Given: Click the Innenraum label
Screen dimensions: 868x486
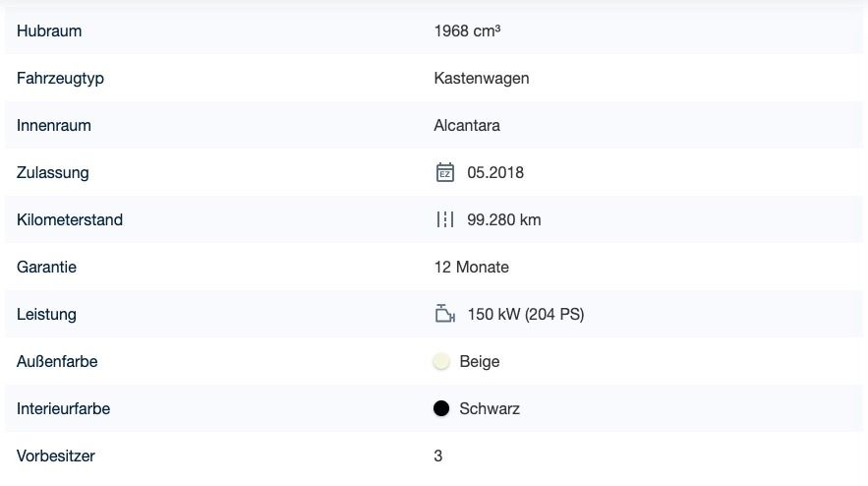Looking at the screenshot, I should coord(54,126).
